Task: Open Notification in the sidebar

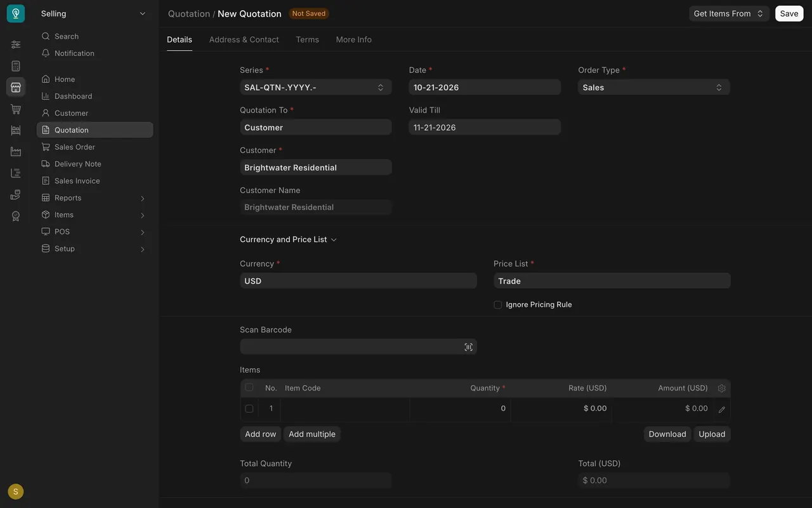Action: coord(95,53)
